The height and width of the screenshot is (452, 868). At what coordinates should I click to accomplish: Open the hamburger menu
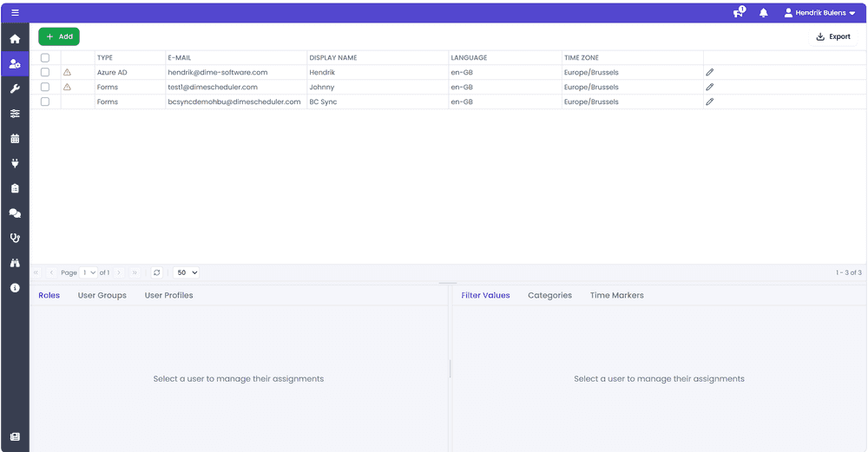[15, 12]
